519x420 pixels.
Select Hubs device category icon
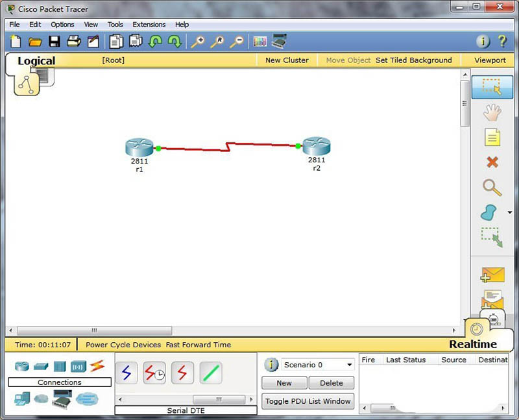(60, 367)
